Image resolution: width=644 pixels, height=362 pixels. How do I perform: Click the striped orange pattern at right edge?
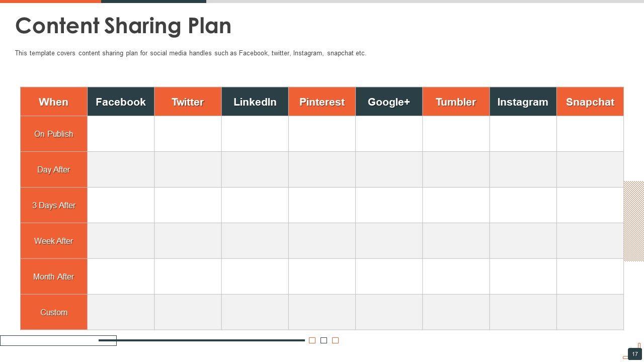634,221
